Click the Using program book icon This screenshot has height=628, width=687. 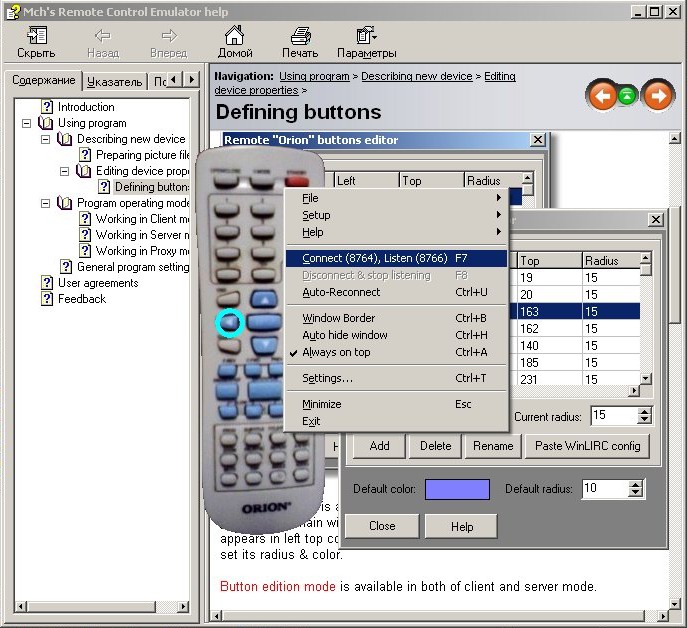coord(46,123)
